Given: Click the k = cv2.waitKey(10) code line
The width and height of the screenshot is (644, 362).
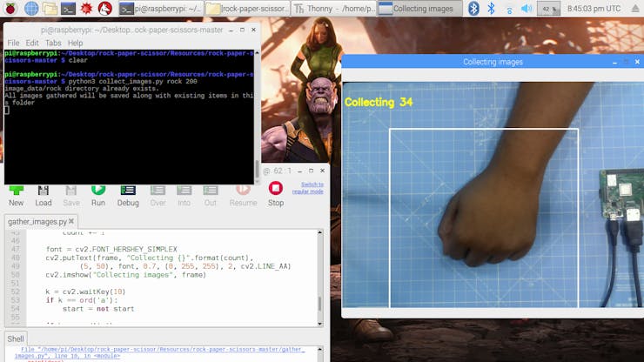Looking at the screenshot, I should click(x=85, y=292).
